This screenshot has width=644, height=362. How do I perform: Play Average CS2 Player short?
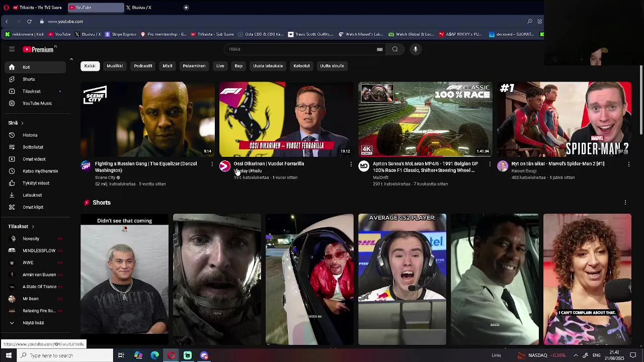click(x=402, y=279)
